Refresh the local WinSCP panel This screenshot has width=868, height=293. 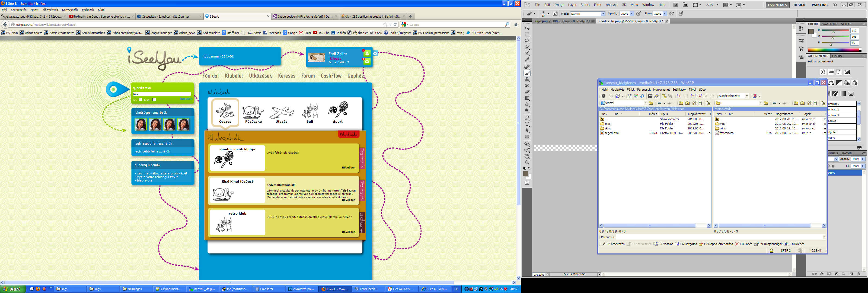pos(700,103)
